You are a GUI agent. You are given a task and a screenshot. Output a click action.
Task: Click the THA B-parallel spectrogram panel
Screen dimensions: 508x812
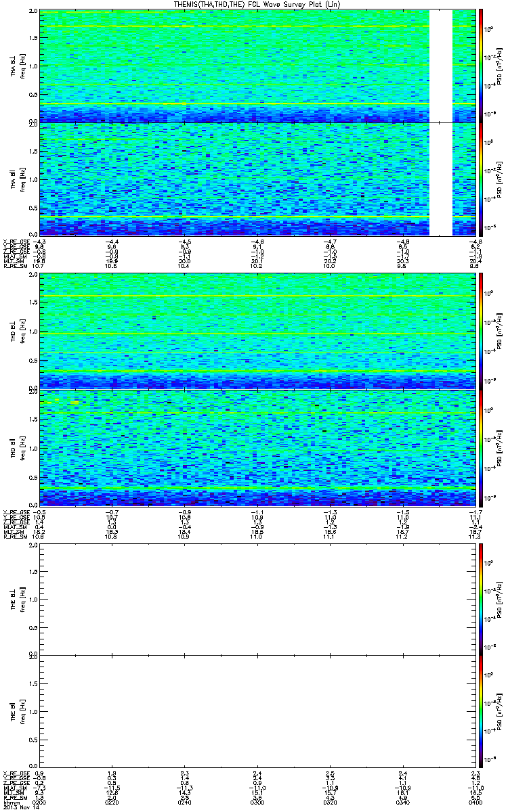(257, 179)
